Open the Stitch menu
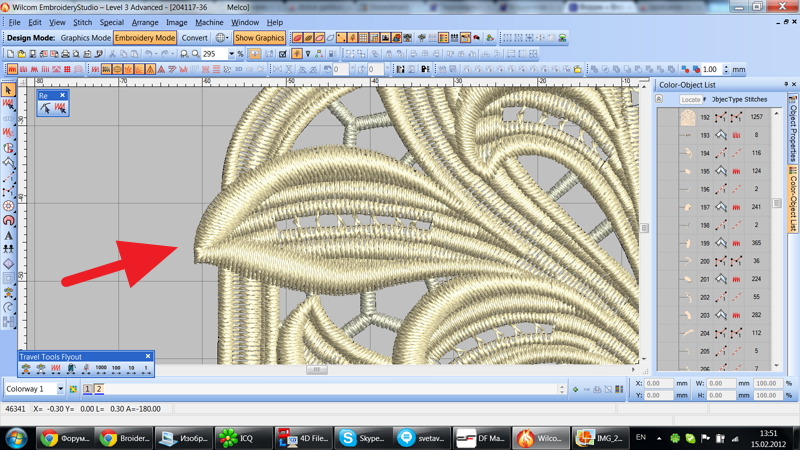Screen dimensions: 800x450 82,22
